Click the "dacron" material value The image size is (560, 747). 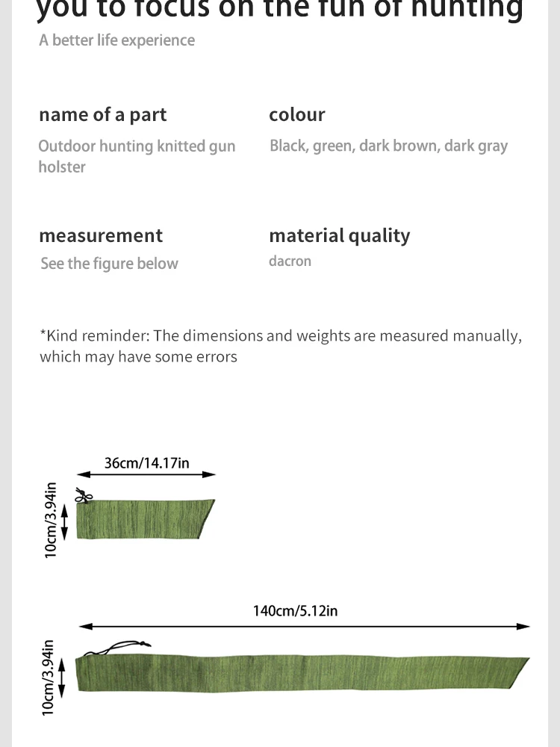click(290, 261)
